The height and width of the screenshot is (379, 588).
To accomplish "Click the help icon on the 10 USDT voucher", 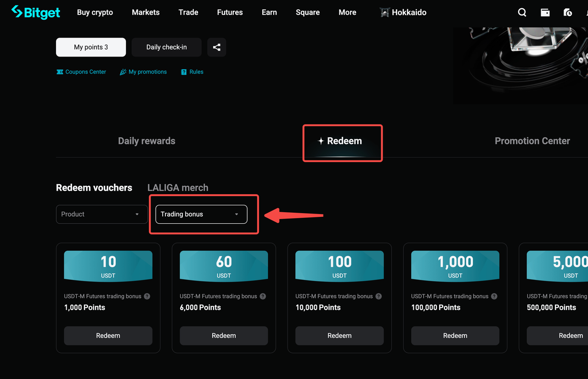I will pyautogui.click(x=147, y=296).
